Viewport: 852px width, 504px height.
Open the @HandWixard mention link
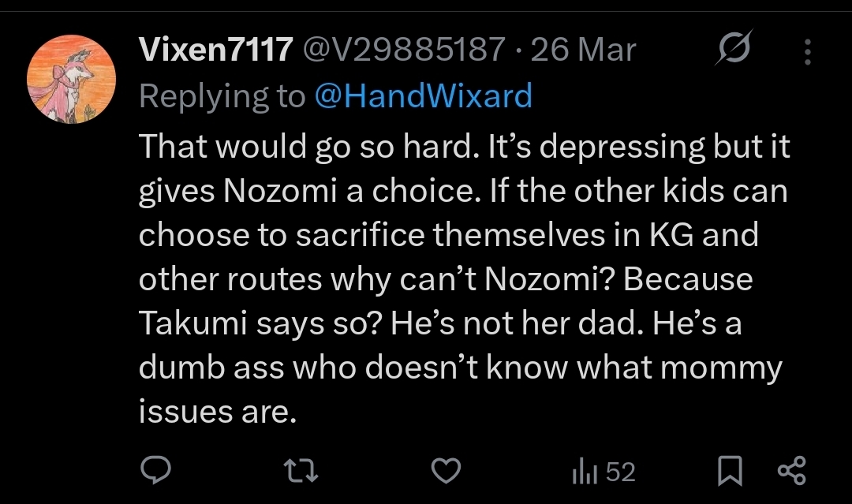click(424, 96)
